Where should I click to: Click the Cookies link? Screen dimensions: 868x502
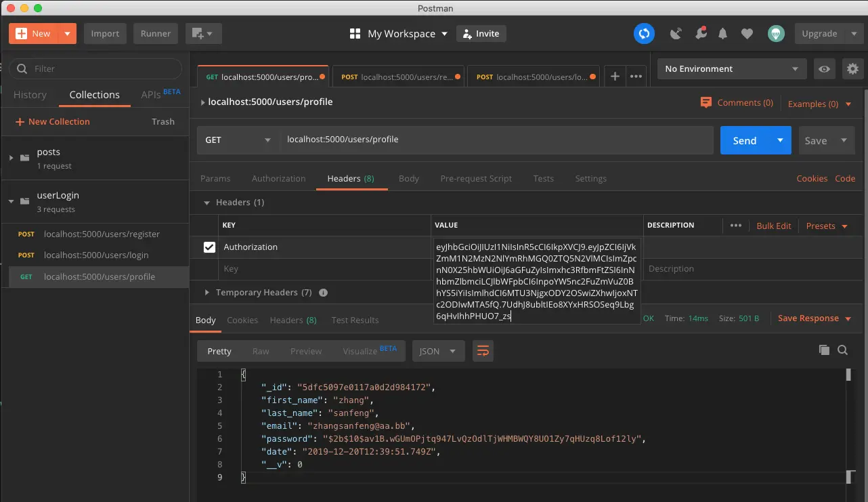click(x=812, y=179)
